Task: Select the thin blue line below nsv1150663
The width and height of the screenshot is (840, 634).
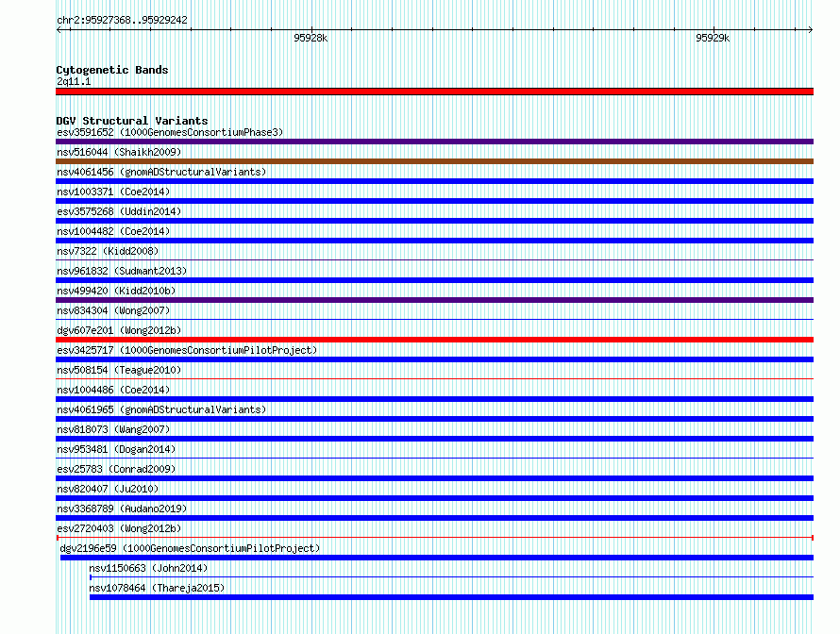Action: pyautogui.click(x=451, y=577)
